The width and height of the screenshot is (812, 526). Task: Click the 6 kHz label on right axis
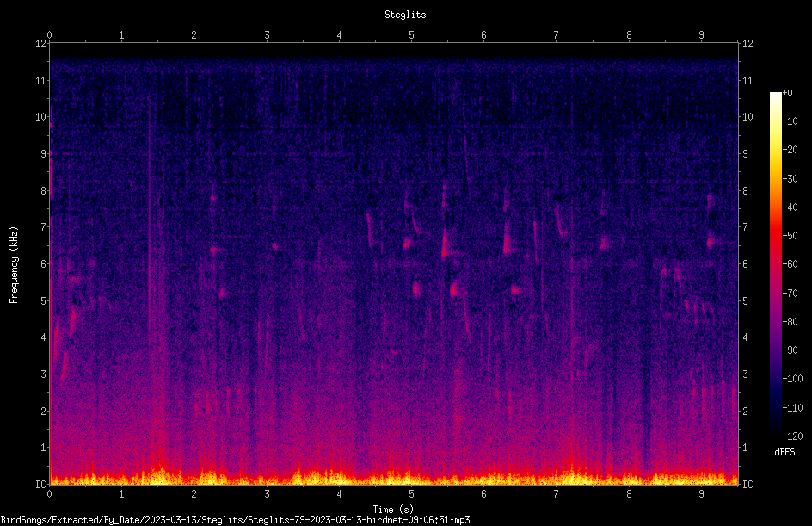[x=745, y=263]
